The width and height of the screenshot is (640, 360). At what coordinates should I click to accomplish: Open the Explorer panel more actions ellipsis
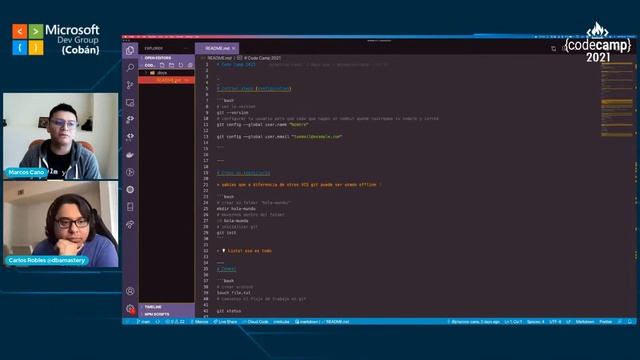pos(186,49)
